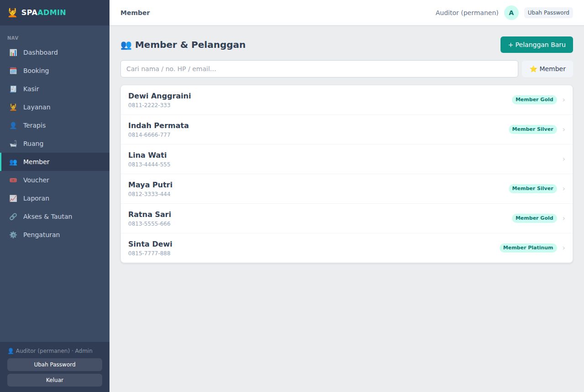Open the Member Platinum badge on Sinta Dewi
This screenshot has height=392, width=584.
point(528,248)
